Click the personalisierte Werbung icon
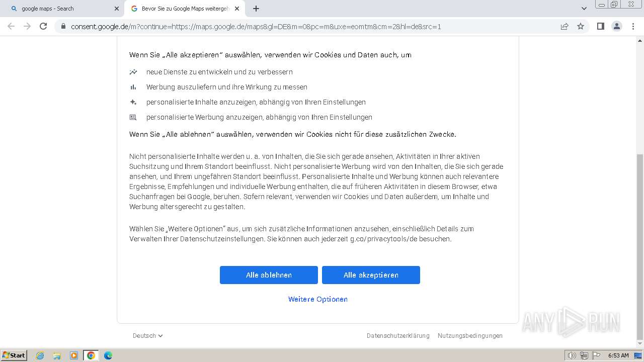The height and width of the screenshot is (362, 644). pos(133,117)
